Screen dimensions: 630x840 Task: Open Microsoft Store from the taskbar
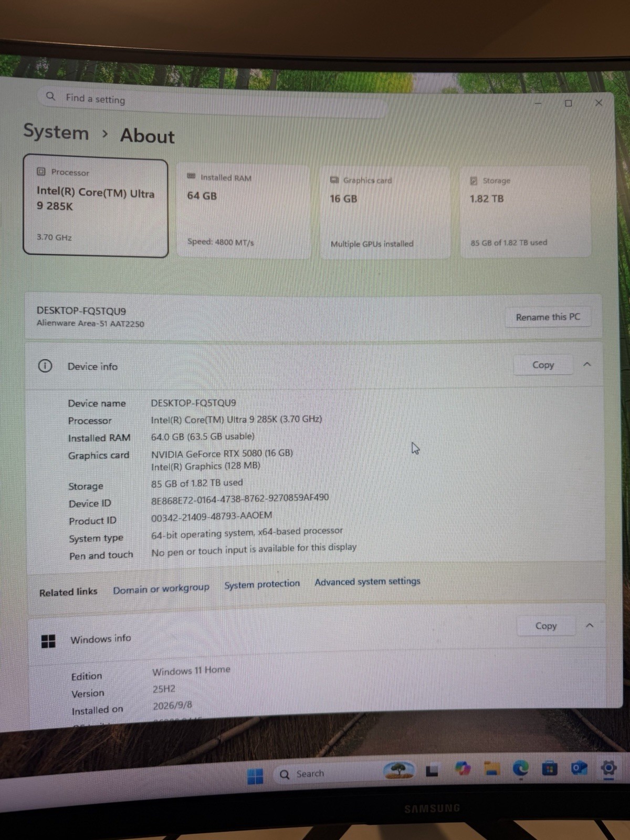(x=549, y=769)
